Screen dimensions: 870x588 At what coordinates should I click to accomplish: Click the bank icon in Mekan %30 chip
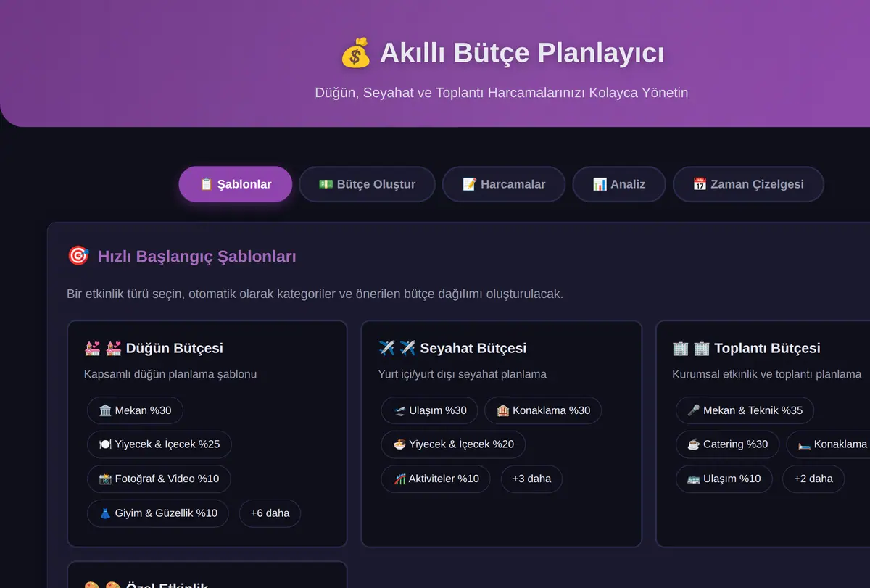(105, 410)
